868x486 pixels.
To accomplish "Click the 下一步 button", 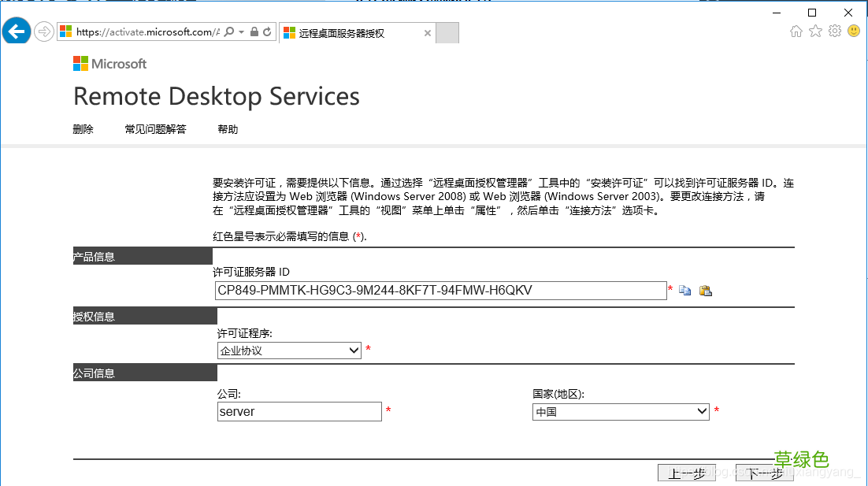I will pos(762,472).
